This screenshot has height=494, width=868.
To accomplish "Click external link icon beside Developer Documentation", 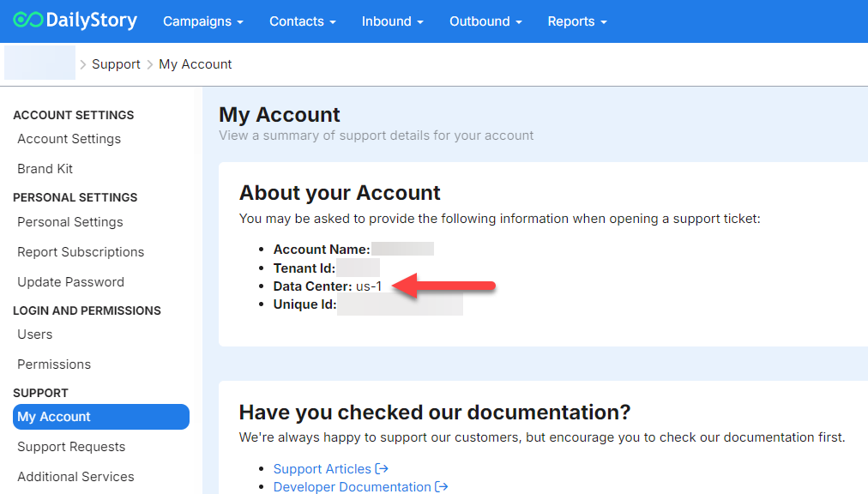I will pos(442,487).
